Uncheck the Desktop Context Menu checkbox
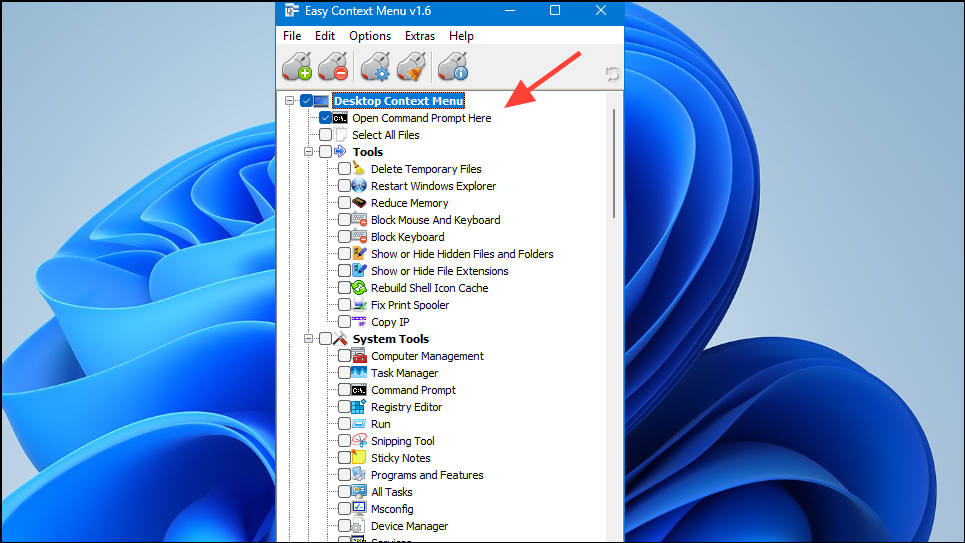This screenshot has width=965, height=543. (x=306, y=101)
